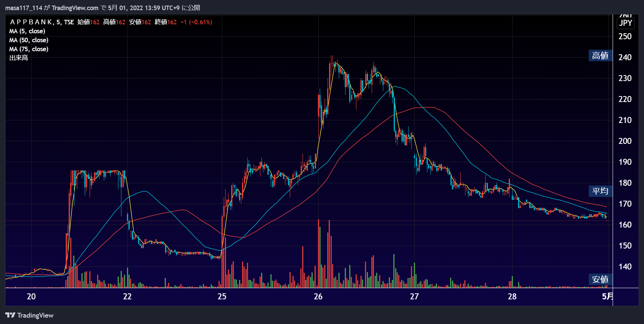This screenshot has height=324, width=644.
Task: Click the 高値 tag on the price scale
Action: click(600, 56)
